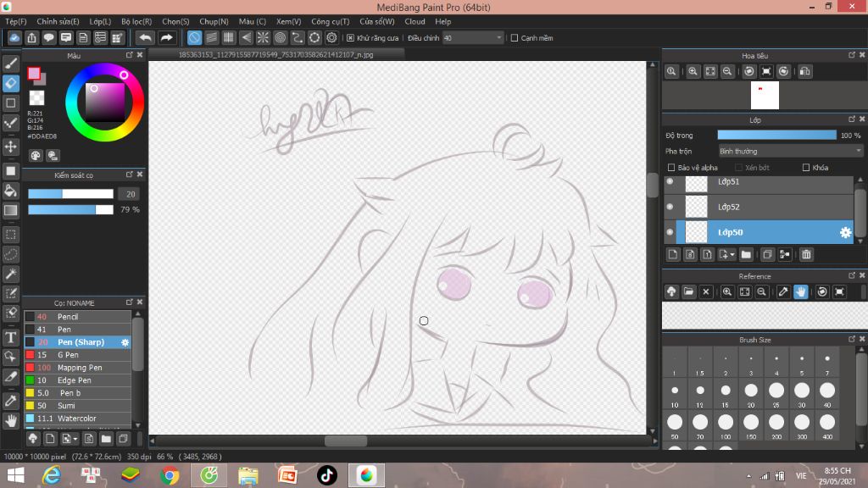
Task: Select the Eraser tool in left toolbar
Action: click(x=10, y=84)
